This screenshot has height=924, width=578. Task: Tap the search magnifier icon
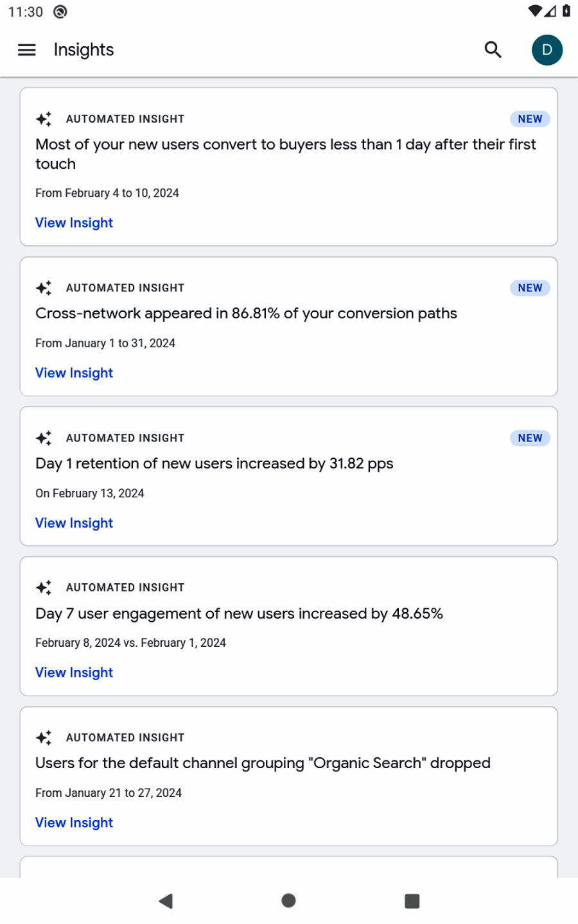coord(493,50)
